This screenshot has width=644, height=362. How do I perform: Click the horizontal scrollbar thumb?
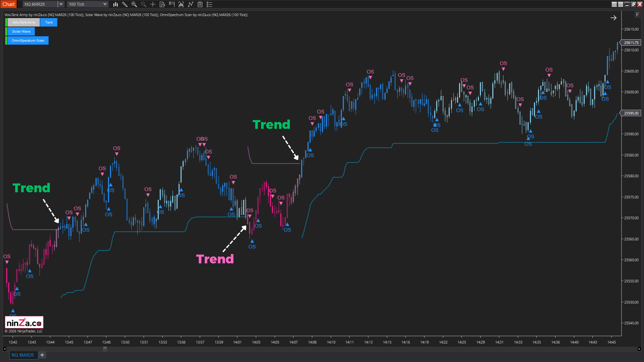(x=105, y=349)
